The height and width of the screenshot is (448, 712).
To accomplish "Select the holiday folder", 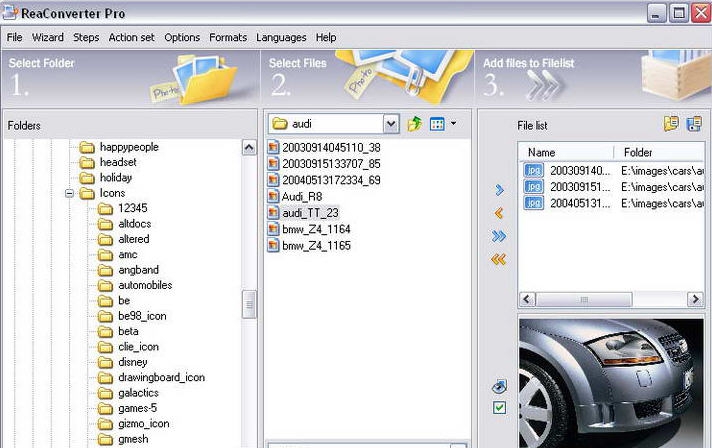I will point(116,177).
